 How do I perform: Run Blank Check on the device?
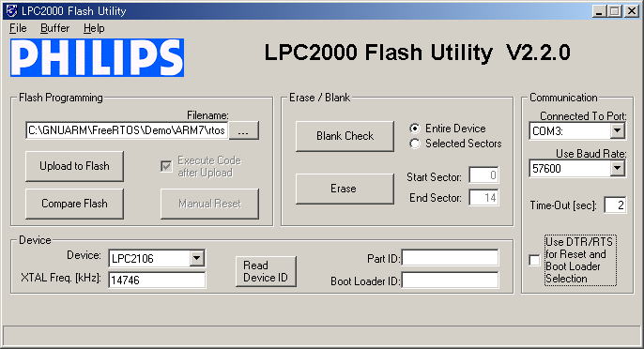coord(345,136)
